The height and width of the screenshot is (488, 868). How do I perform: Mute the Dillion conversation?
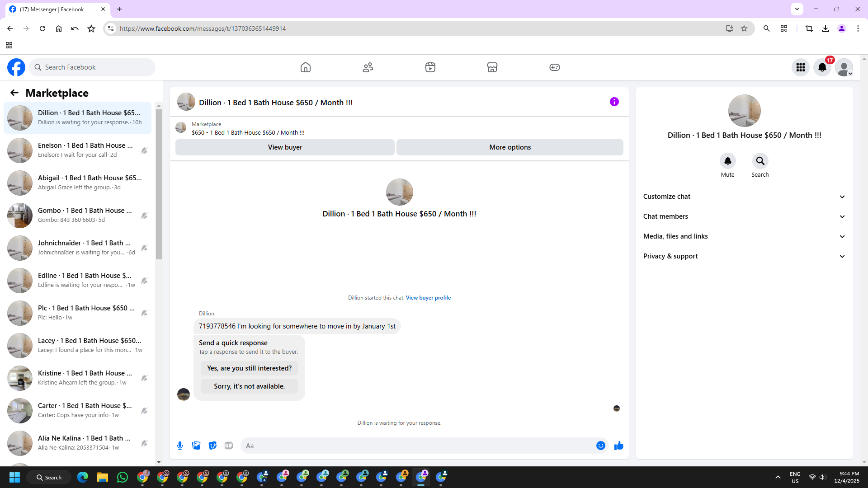(727, 161)
